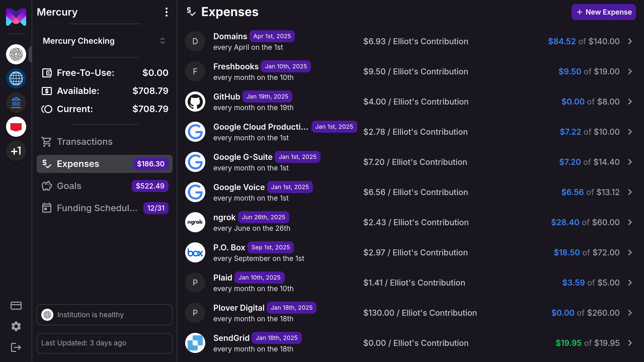Select the ngrok expense logo

195,222
